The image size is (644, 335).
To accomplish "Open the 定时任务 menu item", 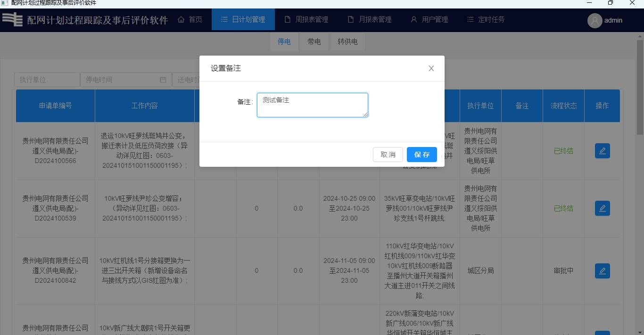I will pos(486,19).
